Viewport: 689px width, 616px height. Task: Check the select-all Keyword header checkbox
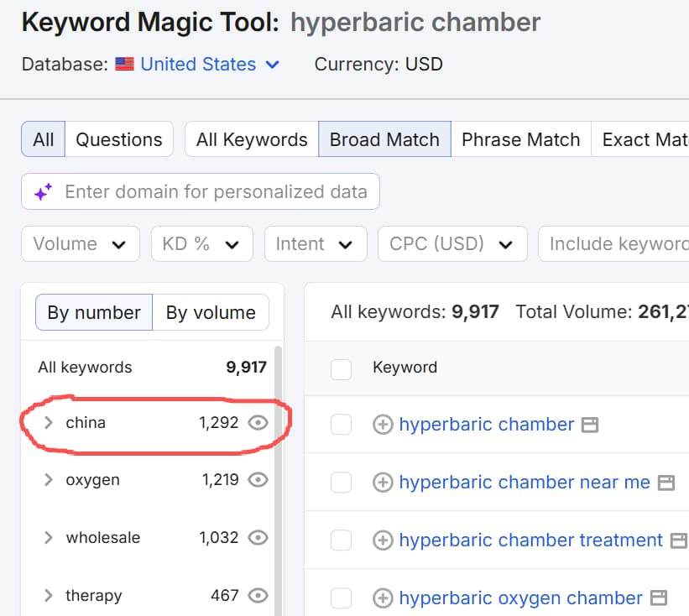[x=341, y=369]
